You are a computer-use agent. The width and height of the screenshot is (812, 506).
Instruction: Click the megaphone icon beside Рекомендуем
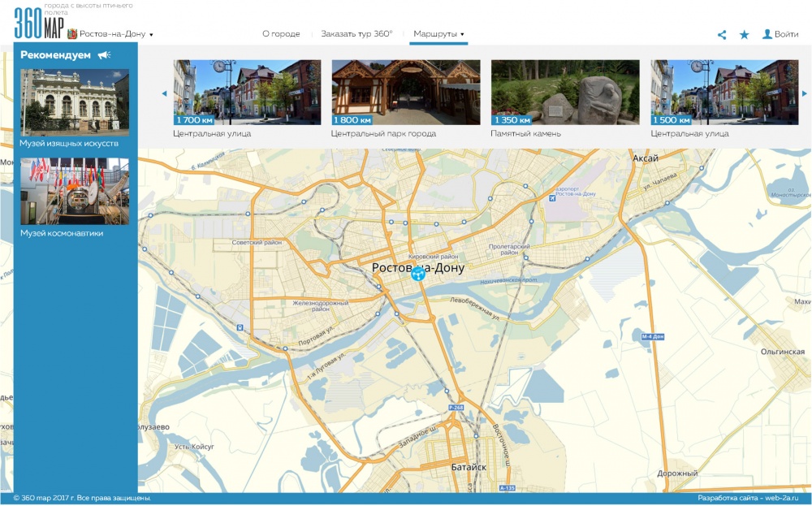(x=104, y=55)
